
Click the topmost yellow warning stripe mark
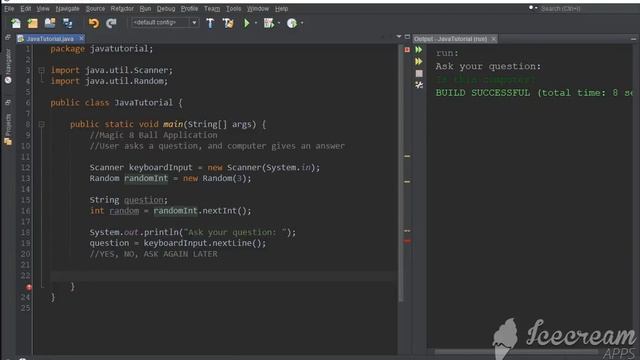(407, 156)
